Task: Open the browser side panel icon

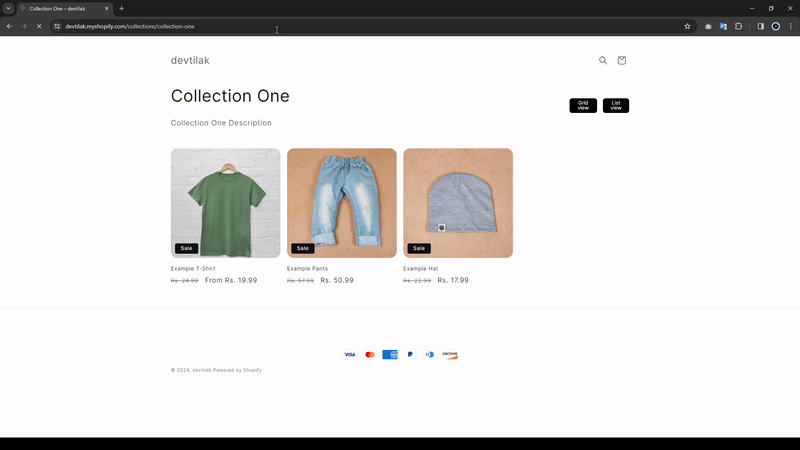Action: click(760, 26)
